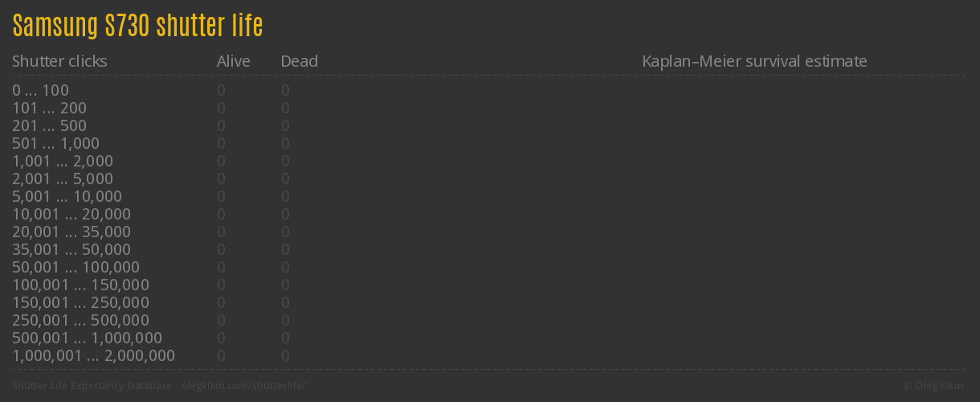Click the Dead column header
This screenshot has width=980, height=402.
point(299,61)
